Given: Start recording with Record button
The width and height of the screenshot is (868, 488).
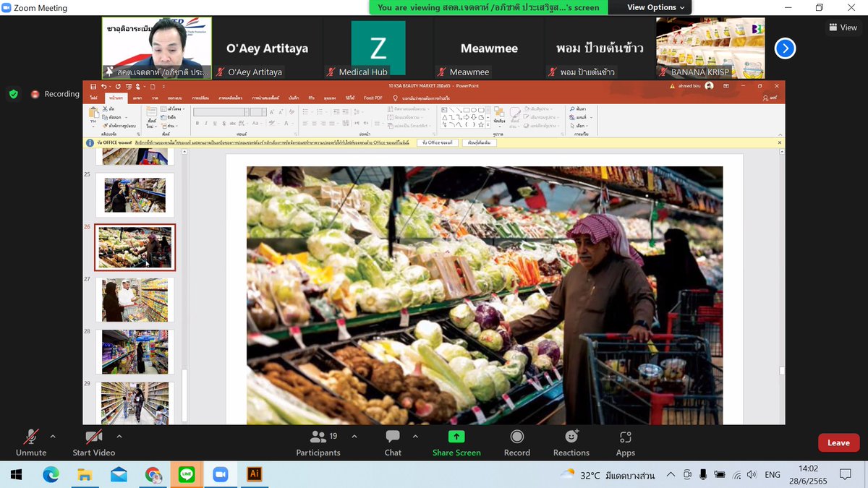Looking at the screenshot, I should click(517, 442).
